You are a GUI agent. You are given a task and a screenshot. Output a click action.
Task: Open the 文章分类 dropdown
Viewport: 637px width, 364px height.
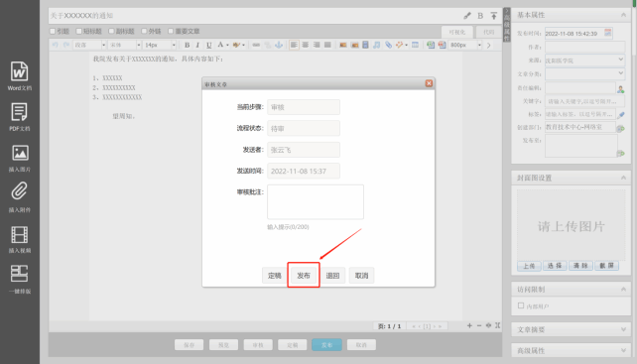(584, 74)
